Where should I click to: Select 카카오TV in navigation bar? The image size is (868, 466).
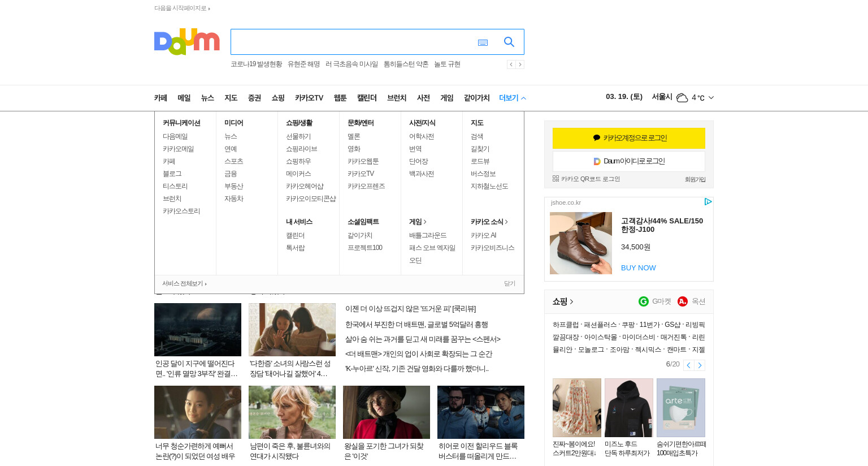tap(309, 98)
